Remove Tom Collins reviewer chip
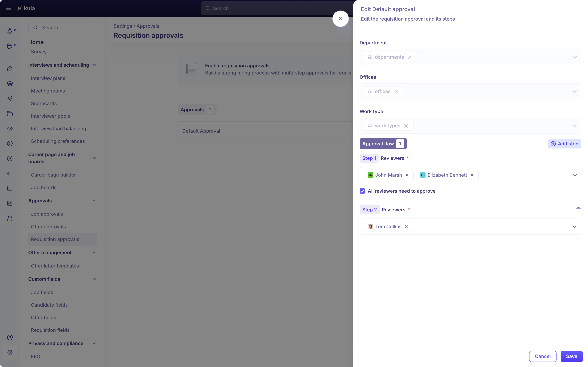The image size is (588, 367). coord(406,227)
